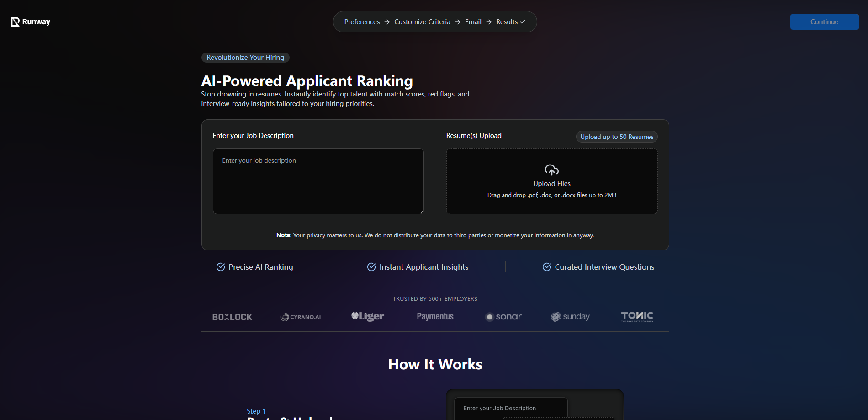Click the cloud upload icon
This screenshot has height=420, width=868.
pyautogui.click(x=551, y=170)
